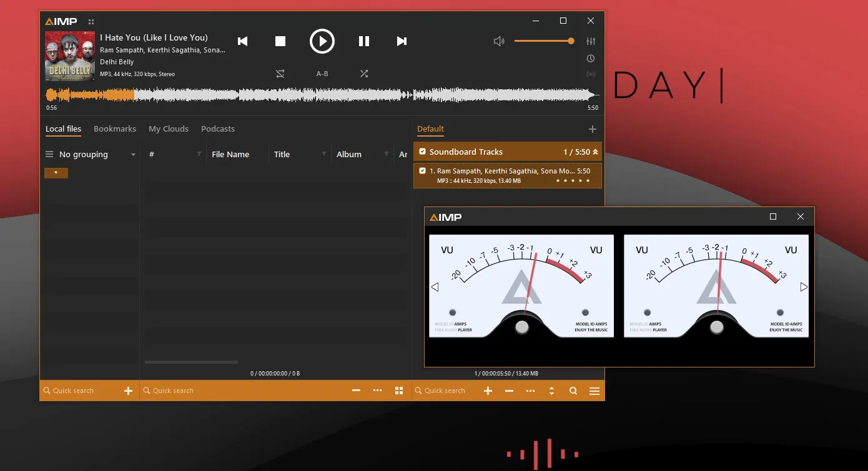868x471 pixels.
Task: Mute audio via the speaker icon
Action: pyautogui.click(x=499, y=41)
